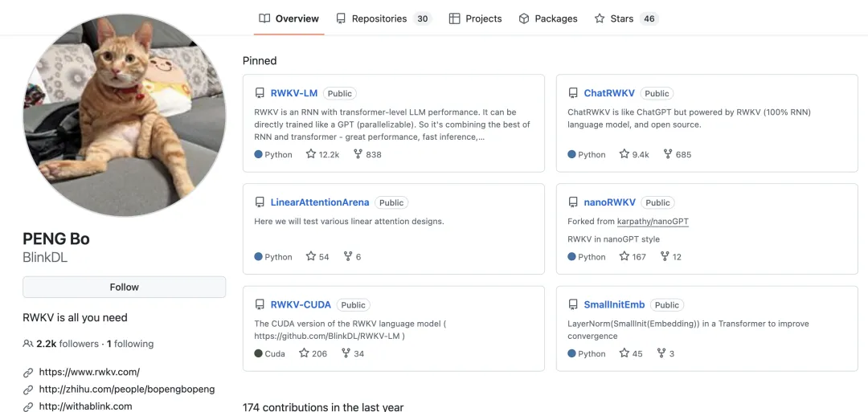
Task: Open the karpathy/nanoGPT fork source link
Action: (653, 222)
